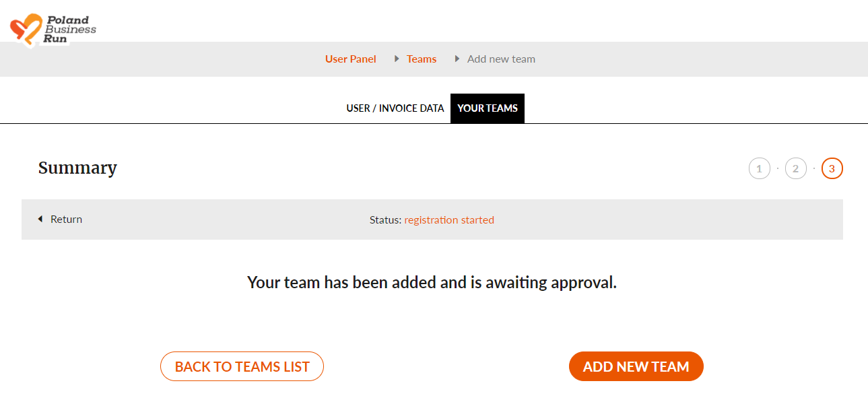Click the breadcrumb arrow before Teams
Screen dimensions: 868x404
coord(397,59)
